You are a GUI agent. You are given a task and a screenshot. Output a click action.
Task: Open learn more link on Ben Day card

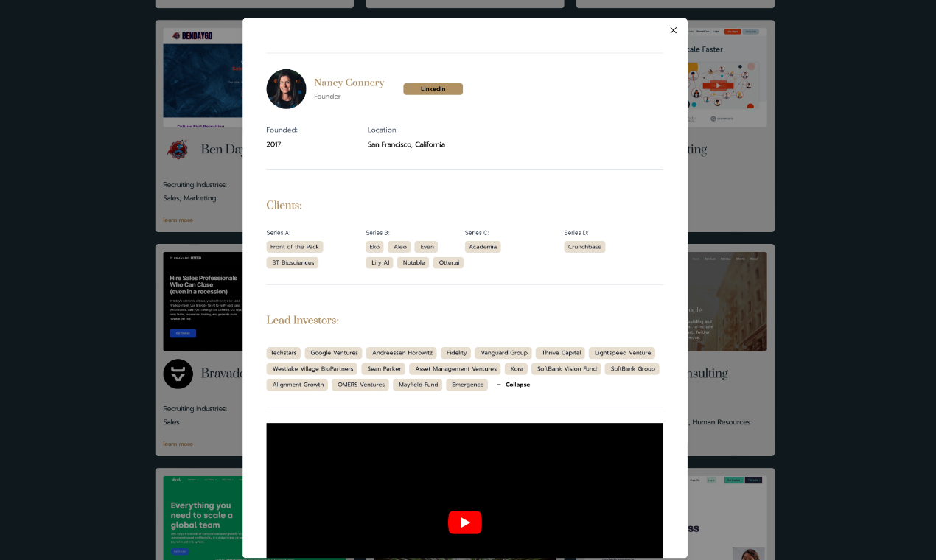178,220
